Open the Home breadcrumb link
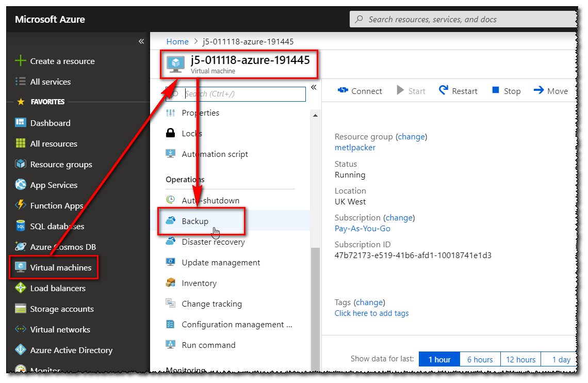 coord(177,42)
